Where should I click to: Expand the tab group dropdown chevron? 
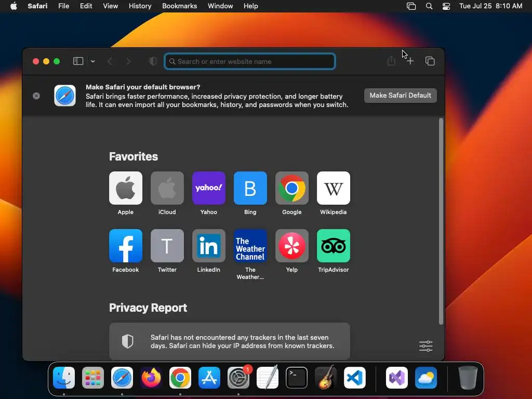coord(92,61)
